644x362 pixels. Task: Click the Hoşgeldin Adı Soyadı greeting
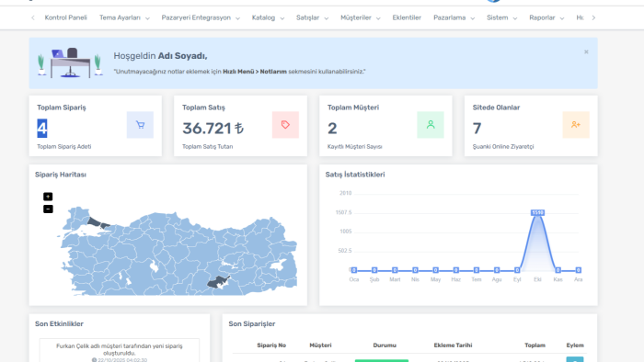coord(160,56)
